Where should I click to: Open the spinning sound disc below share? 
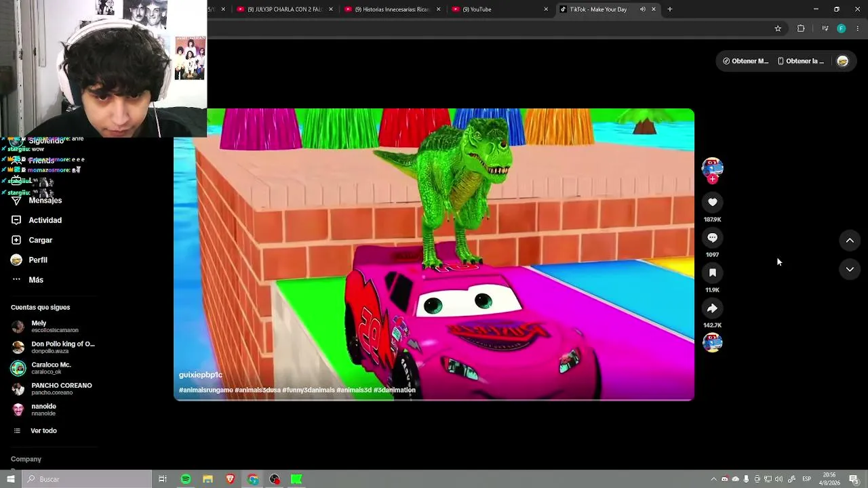(x=712, y=343)
